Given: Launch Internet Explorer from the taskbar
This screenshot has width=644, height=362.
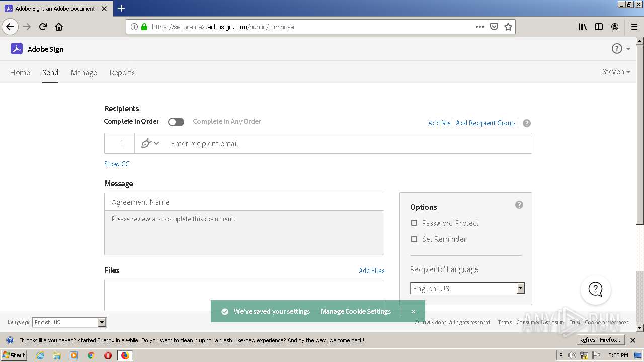Looking at the screenshot, I should [40, 355].
